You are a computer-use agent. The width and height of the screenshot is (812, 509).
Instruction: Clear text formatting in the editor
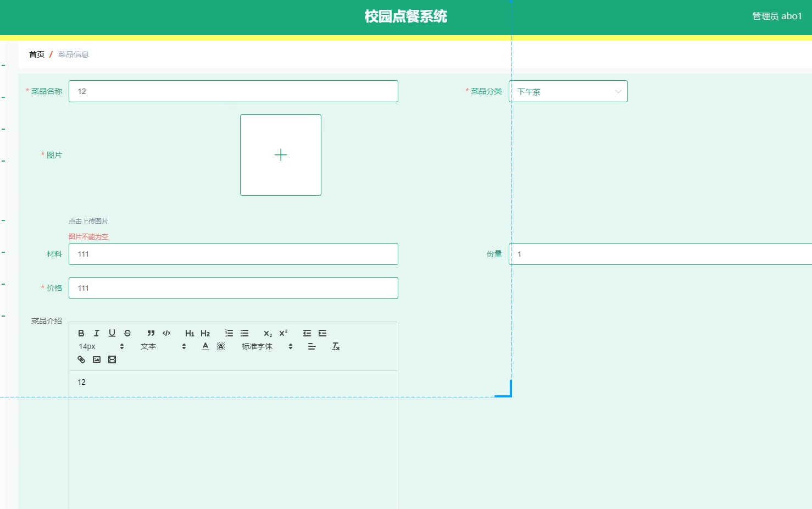[336, 346]
